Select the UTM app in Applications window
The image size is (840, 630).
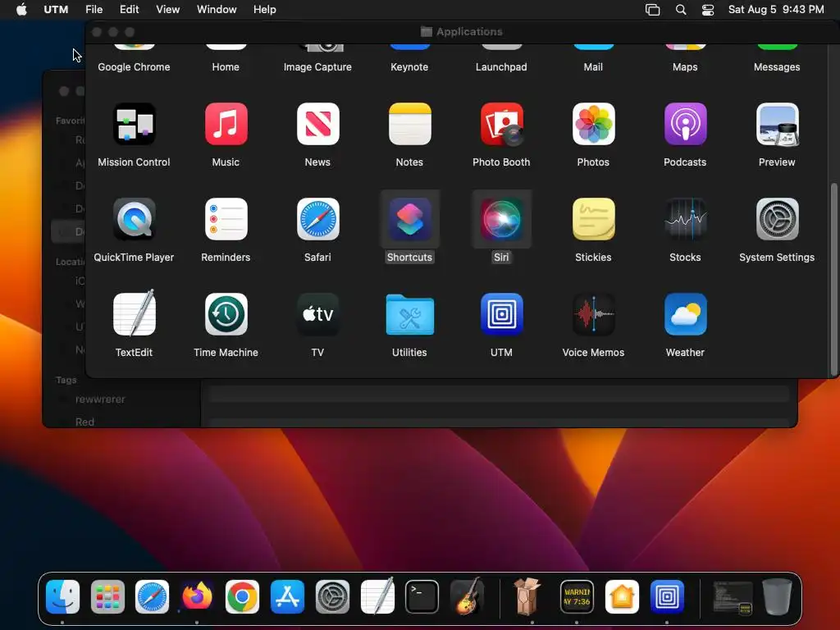(501, 314)
